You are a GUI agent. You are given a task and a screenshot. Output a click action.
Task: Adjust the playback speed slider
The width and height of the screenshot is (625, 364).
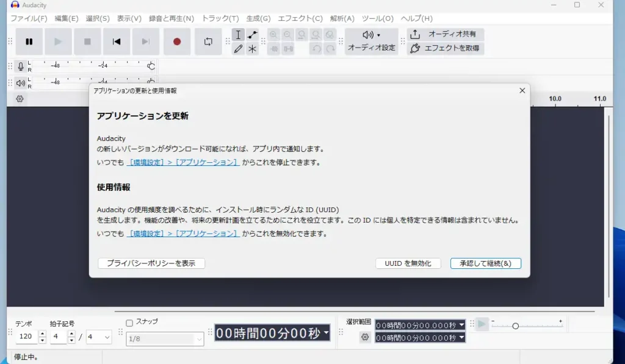pos(516,326)
